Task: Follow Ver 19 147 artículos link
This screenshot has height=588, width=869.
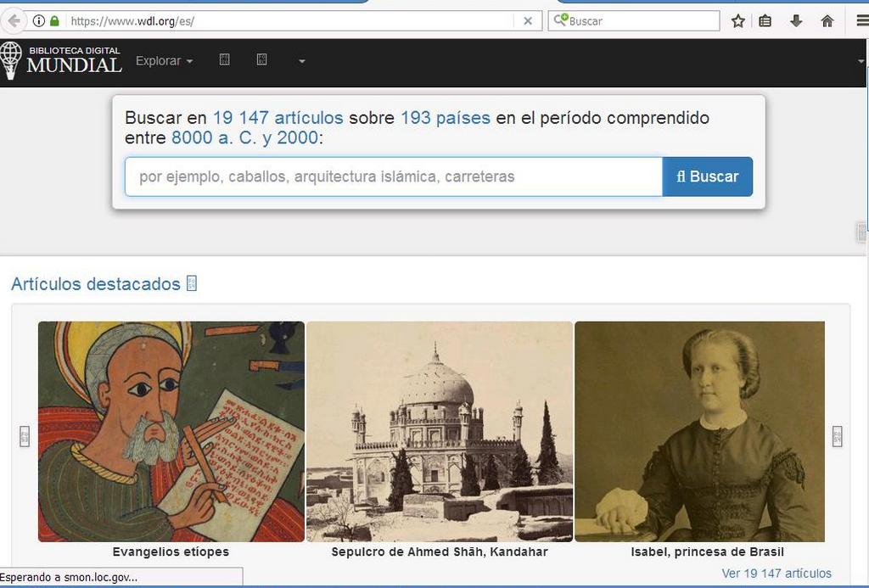Action: click(x=776, y=573)
